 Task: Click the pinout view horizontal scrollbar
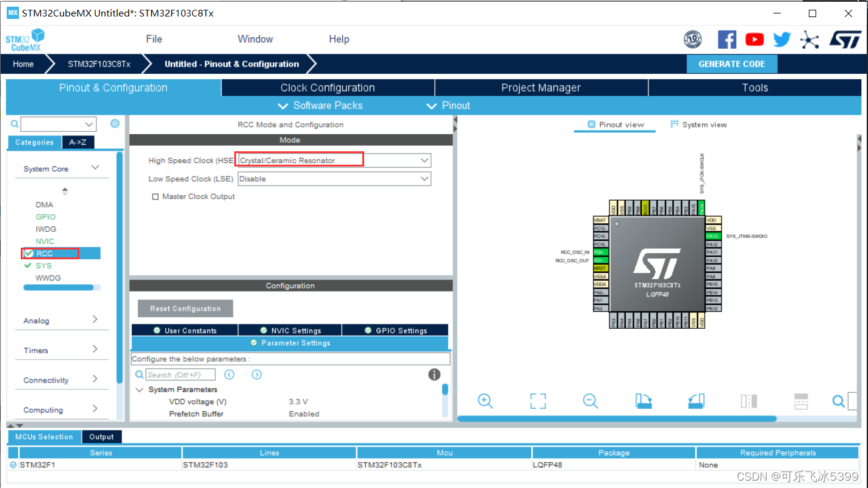(617, 419)
